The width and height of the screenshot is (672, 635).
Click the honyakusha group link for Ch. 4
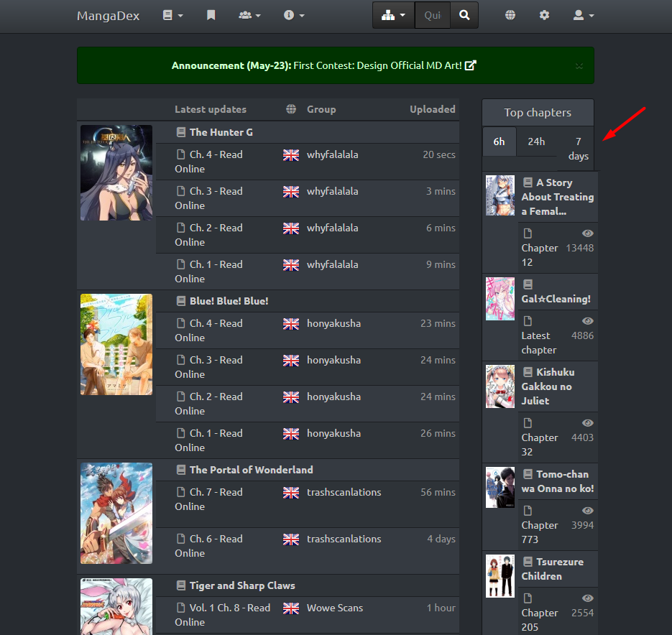coord(333,323)
